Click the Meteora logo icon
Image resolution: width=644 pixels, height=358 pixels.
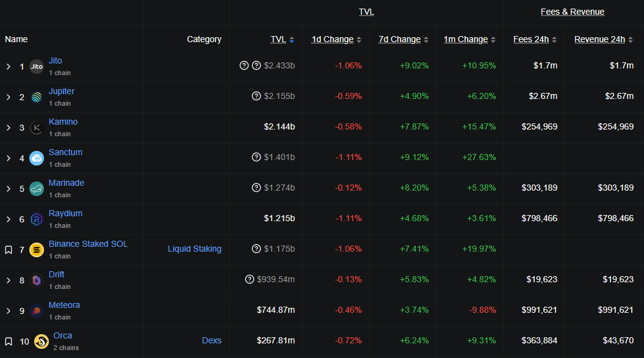(37, 311)
